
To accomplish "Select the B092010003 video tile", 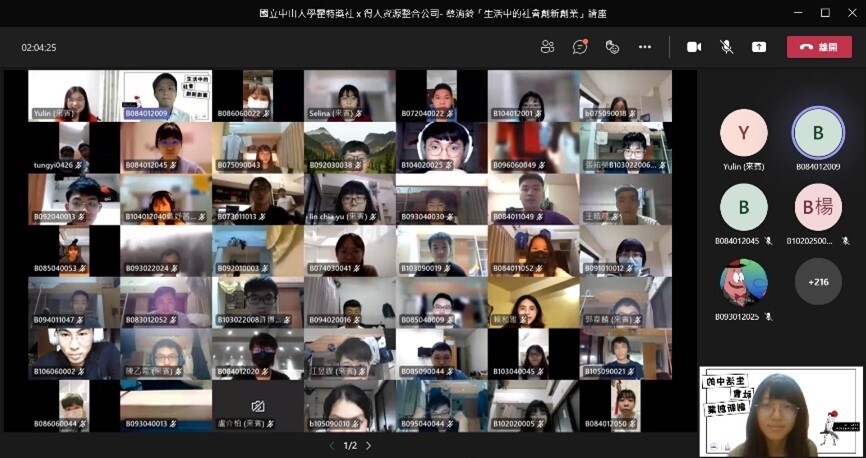I will click(258, 251).
